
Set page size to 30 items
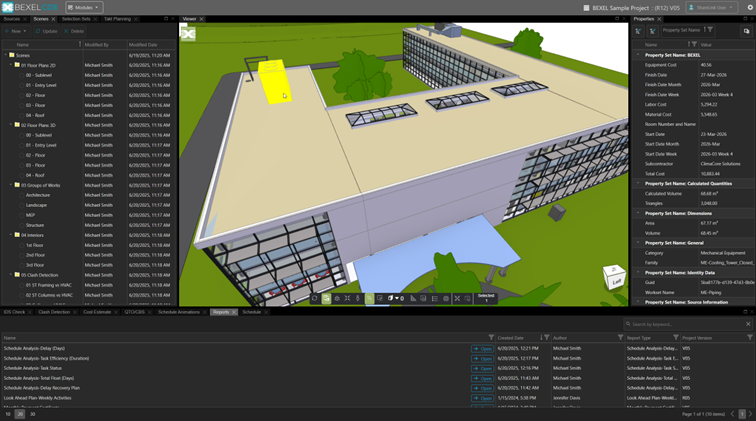pyautogui.click(x=32, y=414)
